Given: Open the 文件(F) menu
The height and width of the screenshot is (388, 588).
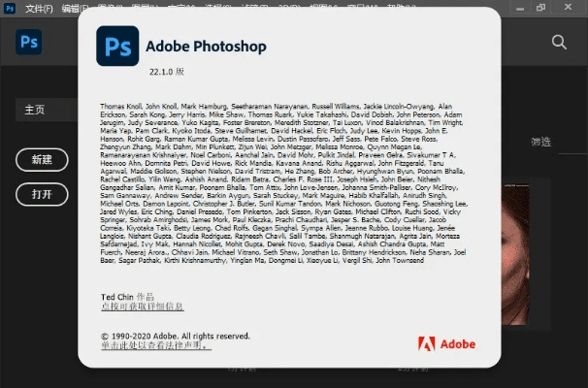Looking at the screenshot, I should coord(39,8).
